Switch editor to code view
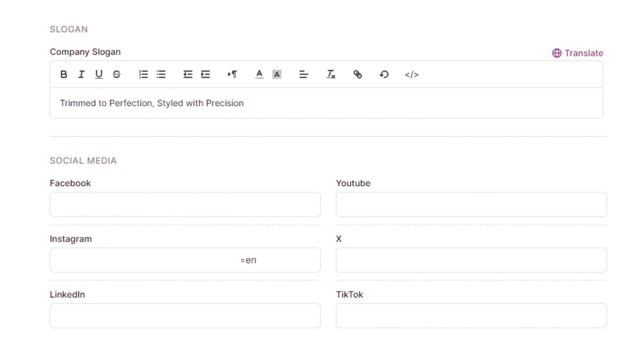The height and width of the screenshot is (362, 644). click(x=412, y=75)
